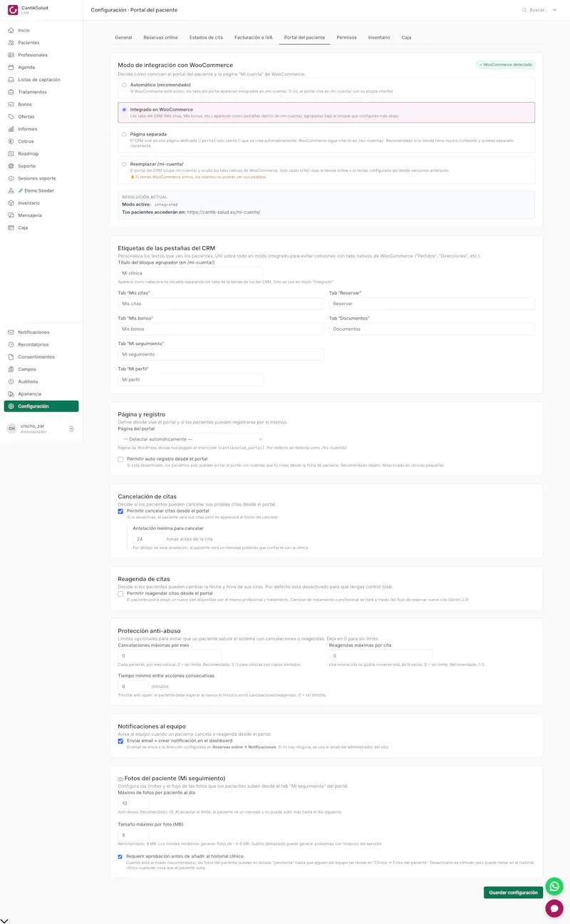
Task: Switch to the Reservas online tab
Action: 160,37
